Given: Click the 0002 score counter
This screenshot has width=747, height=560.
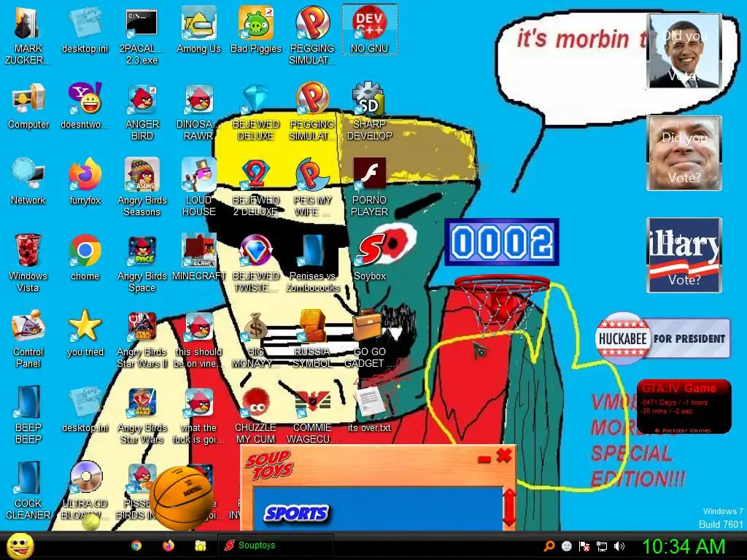Looking at the screenshot, I should tap(502, 242).
